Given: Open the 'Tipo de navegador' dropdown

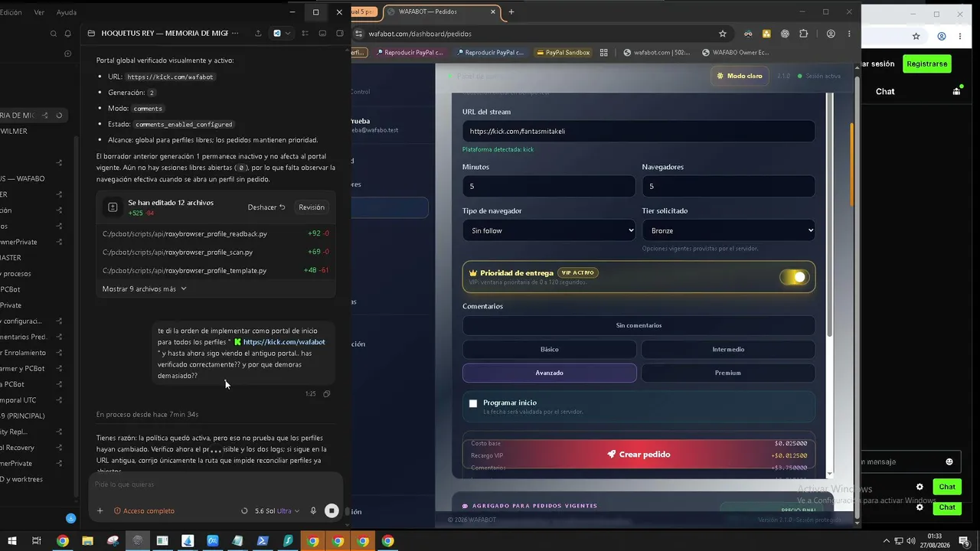Looking at the screenshot, I should click(549, 230).
